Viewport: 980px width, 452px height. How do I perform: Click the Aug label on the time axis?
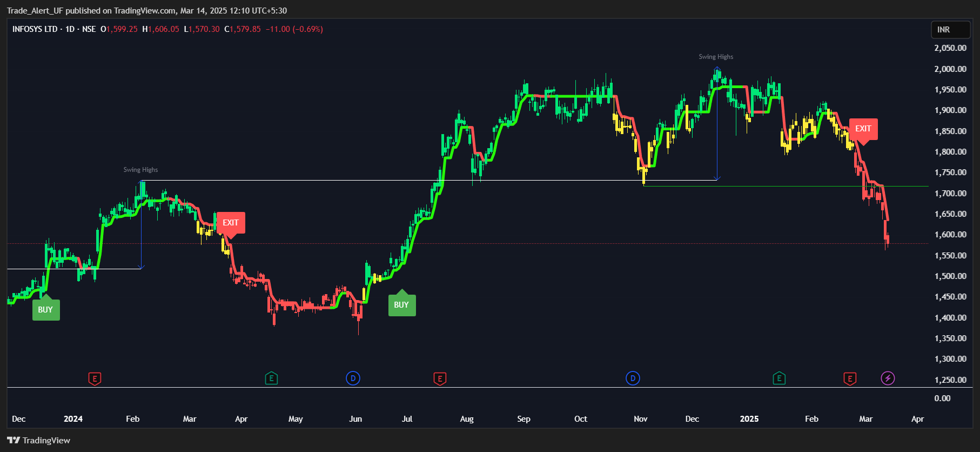tap(467, 419)
